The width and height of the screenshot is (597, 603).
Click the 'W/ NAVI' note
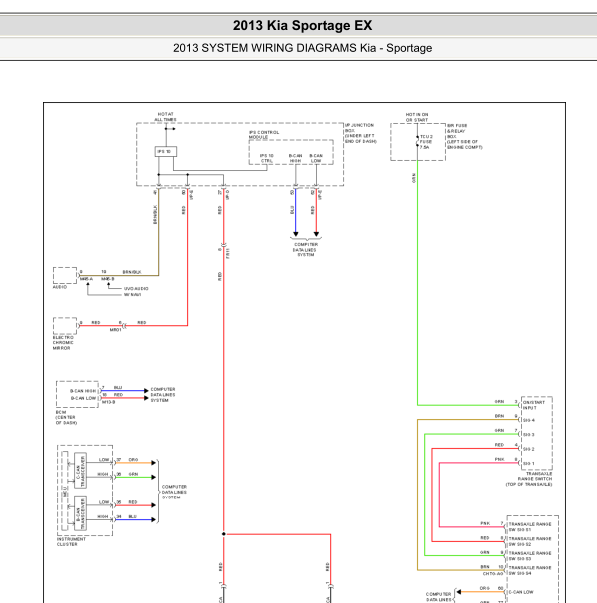tap(132, 295)
